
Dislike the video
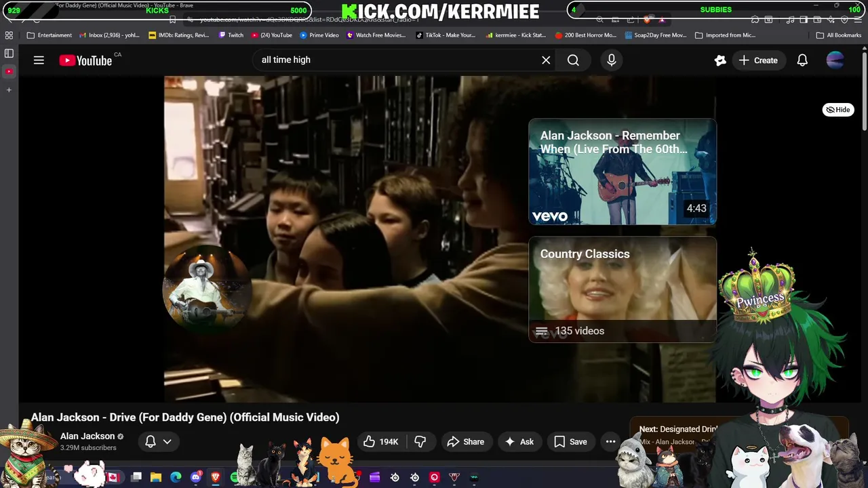coord(420,442)
